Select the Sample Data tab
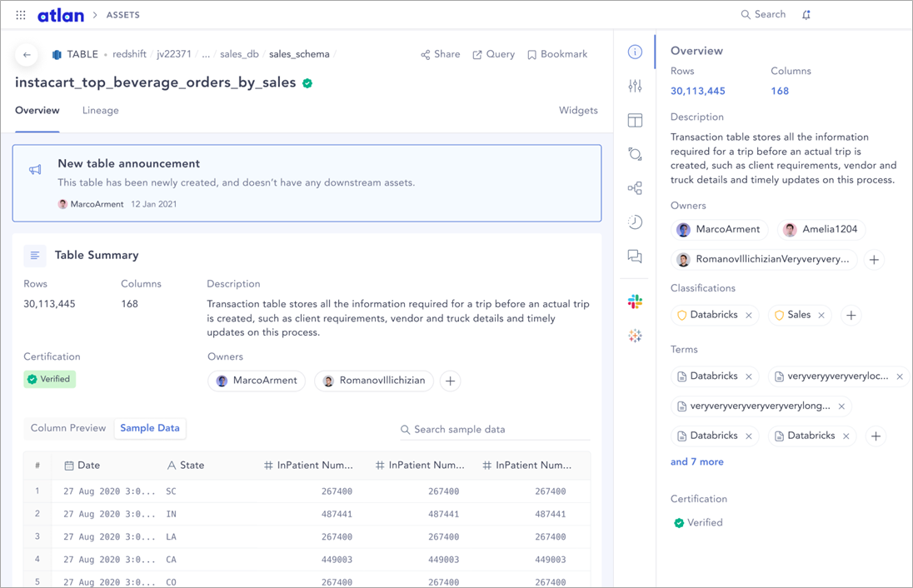This screenshot has height=588, width=913. [x=150, y=428]
